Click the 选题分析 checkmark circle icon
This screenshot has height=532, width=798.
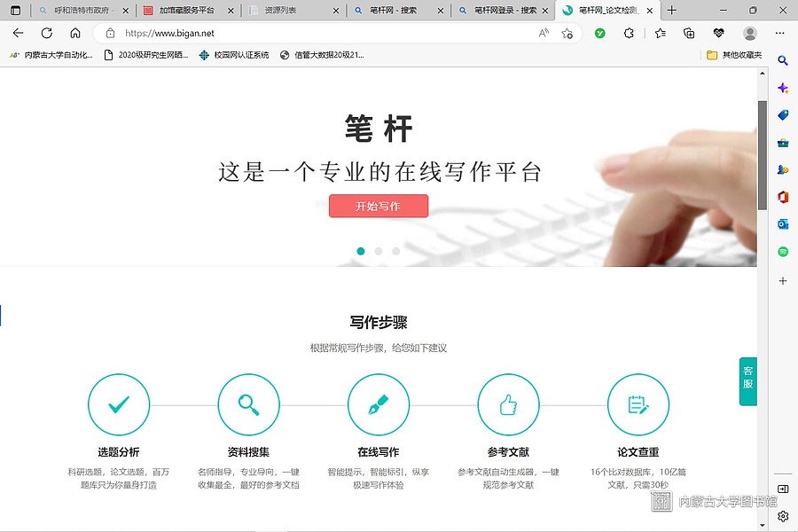coord(119,404)
